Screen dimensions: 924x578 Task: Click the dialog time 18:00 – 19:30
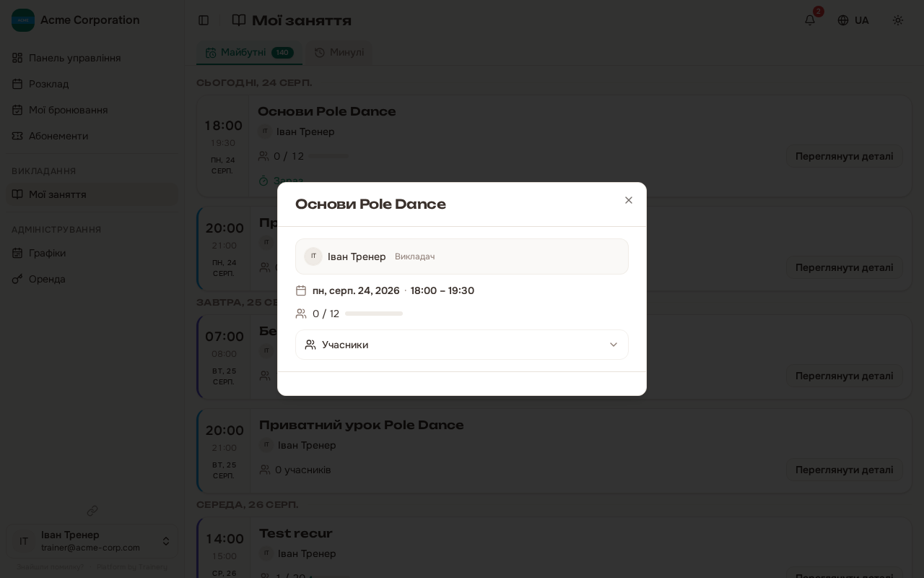443,290
